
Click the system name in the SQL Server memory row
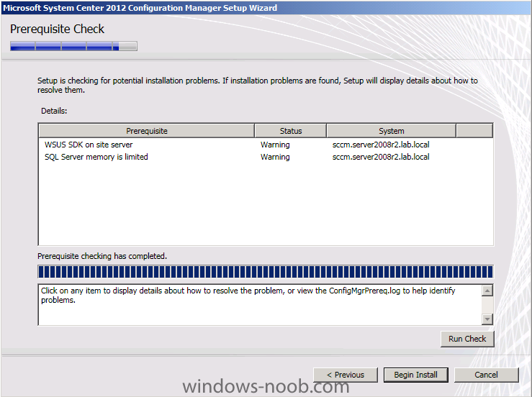tap(381, 157)
